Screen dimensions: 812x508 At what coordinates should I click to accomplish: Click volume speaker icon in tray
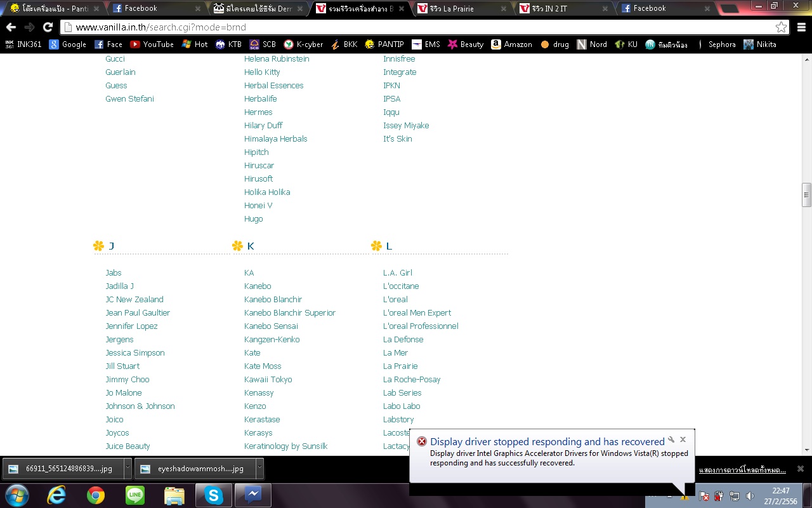tap(750, 496)
